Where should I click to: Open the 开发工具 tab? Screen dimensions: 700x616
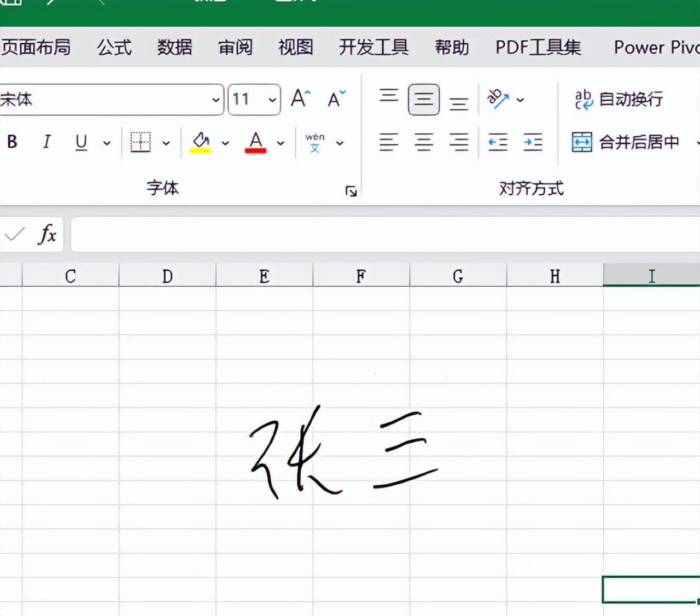[374, 47]
